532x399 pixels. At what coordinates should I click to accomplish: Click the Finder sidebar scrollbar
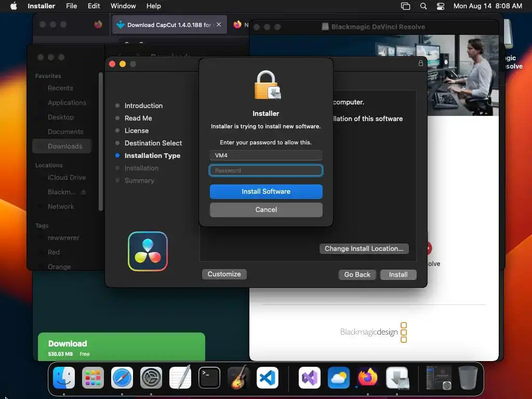pos(100,141)
